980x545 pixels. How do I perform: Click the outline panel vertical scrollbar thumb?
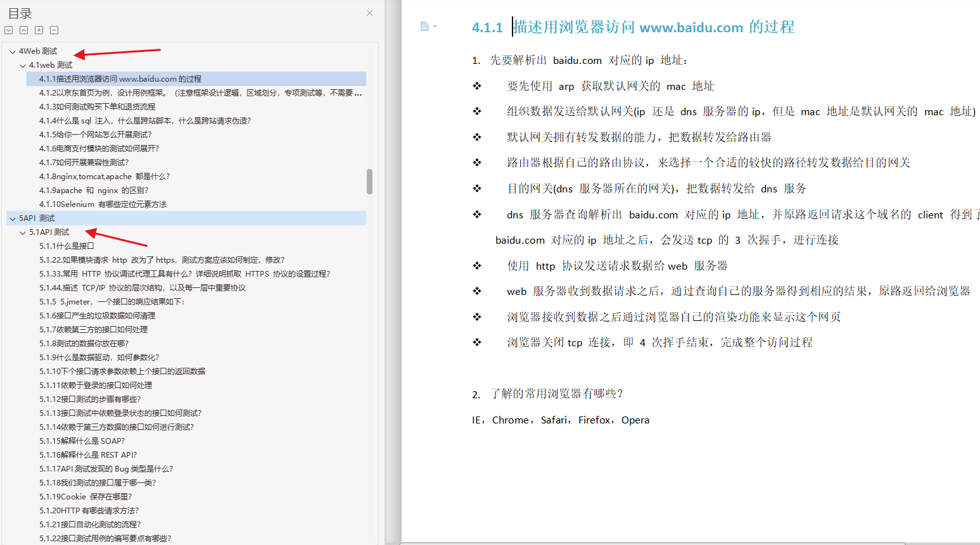369,182
